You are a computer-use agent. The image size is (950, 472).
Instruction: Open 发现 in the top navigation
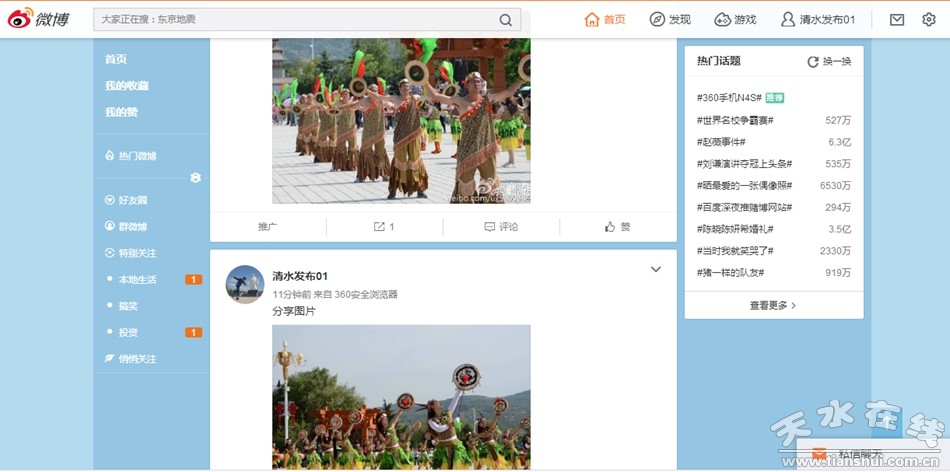(x=670, y=19)
